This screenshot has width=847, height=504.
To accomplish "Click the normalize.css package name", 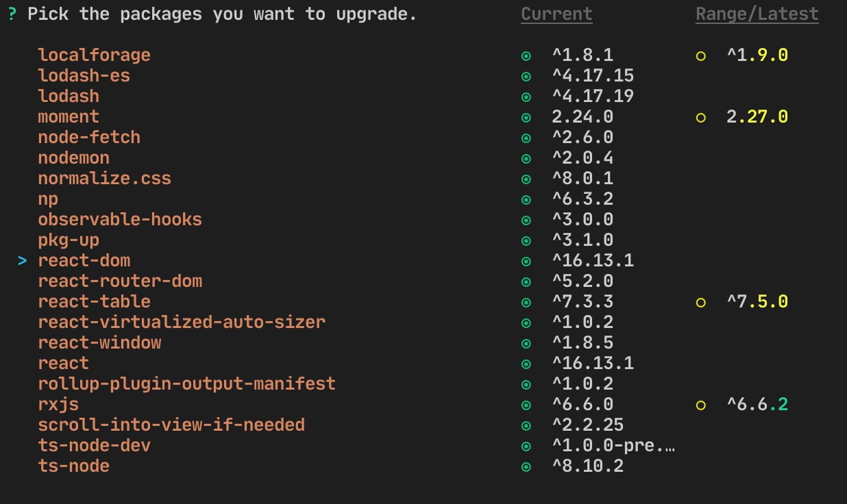I will [104, 178].
